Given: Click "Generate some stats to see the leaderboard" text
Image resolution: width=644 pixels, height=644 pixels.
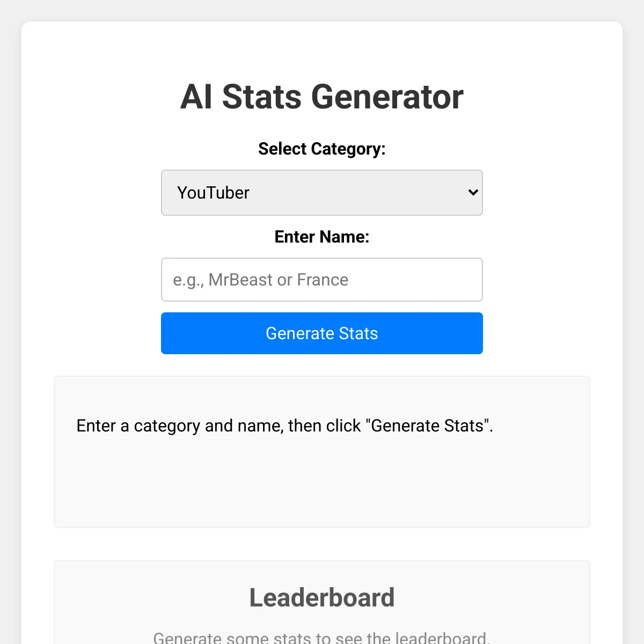Looking at the screenshot, I should click(322, 638).
